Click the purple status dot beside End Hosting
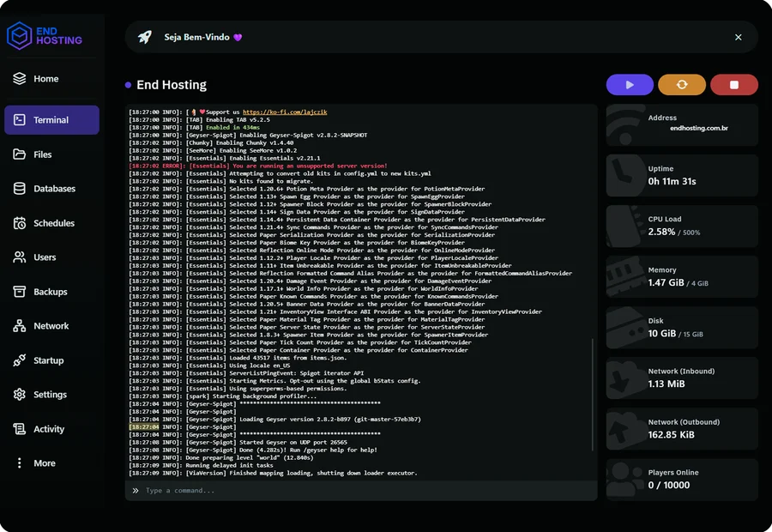 click(x=128, y=85)
